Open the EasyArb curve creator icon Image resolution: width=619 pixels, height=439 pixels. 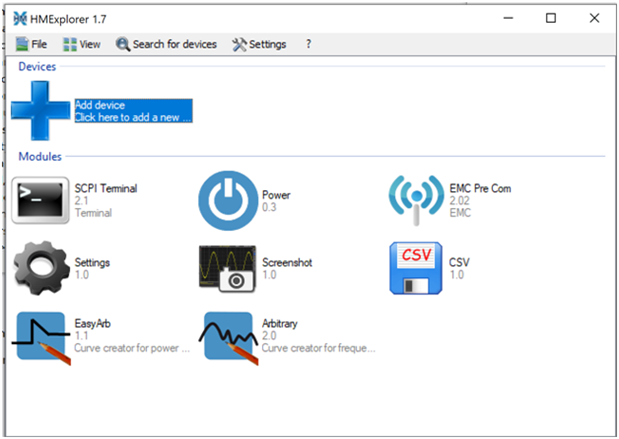pos(41,338)
